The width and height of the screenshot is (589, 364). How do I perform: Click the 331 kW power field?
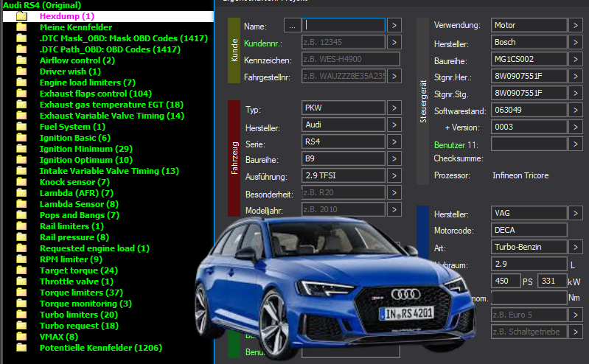(x=552, y=281)
